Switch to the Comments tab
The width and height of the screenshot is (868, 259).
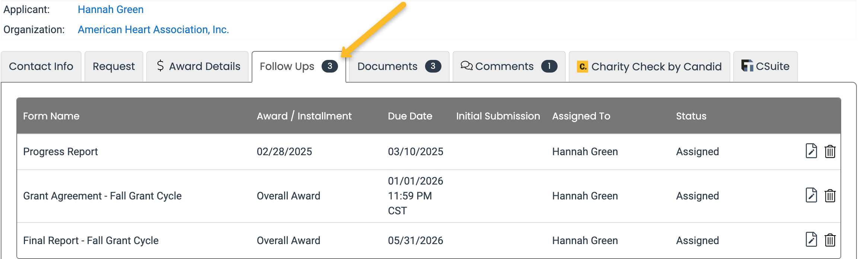click(x=509, y=66)
